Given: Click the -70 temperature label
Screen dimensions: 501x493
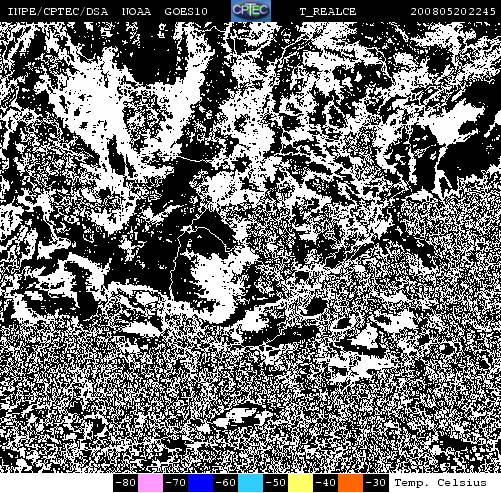Looking at the screenshot, I should pos(176,483).
